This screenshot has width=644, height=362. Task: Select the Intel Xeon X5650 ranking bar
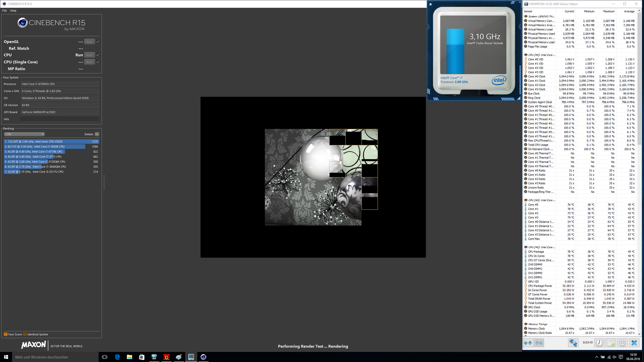pyautogui.click(x=51, y=141)
